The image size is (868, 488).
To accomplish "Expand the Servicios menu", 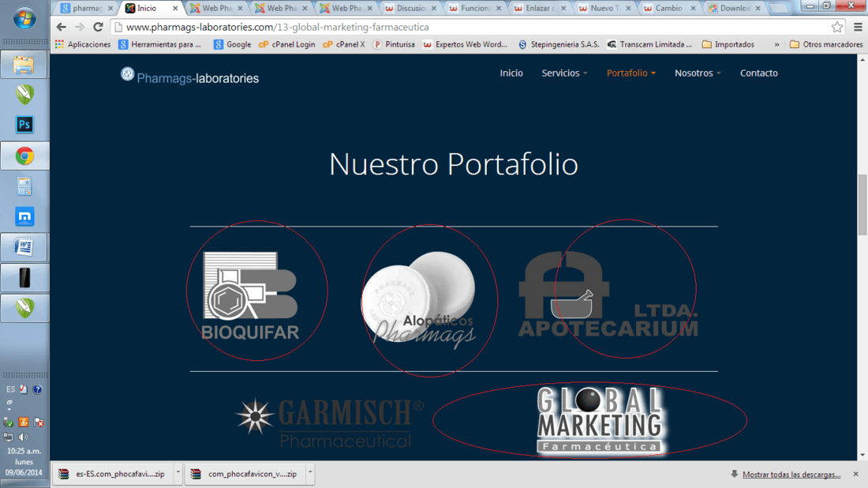I will point(564,73).
